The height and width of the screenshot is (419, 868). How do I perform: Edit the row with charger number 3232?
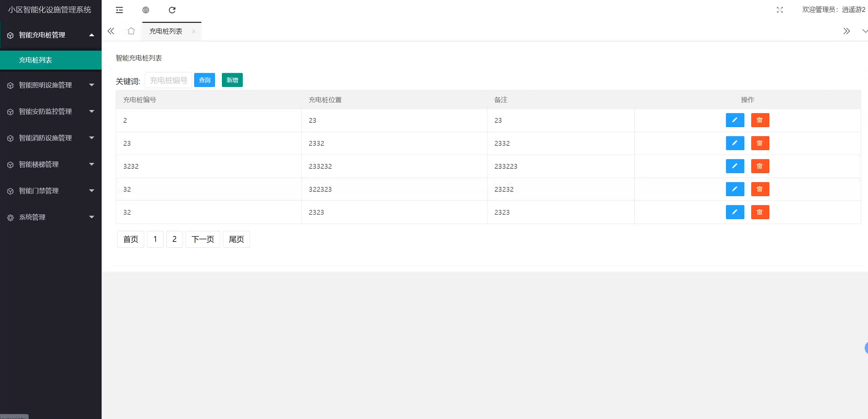[x=735, y=166]
